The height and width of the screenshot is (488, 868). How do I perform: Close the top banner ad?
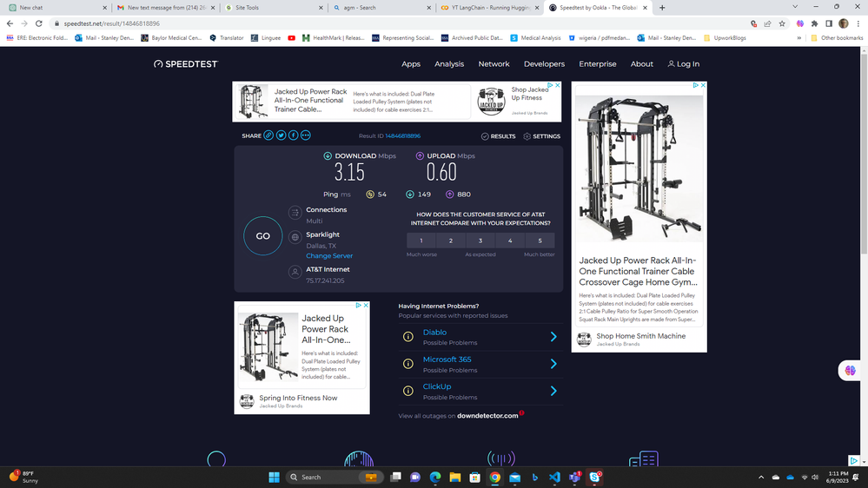pos(558,85)
